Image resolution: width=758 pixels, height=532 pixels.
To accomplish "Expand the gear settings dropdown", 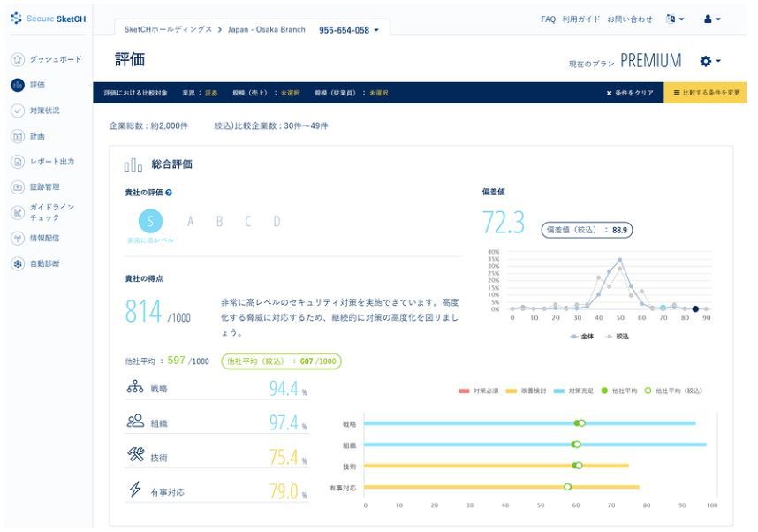I will pos(710,61).
